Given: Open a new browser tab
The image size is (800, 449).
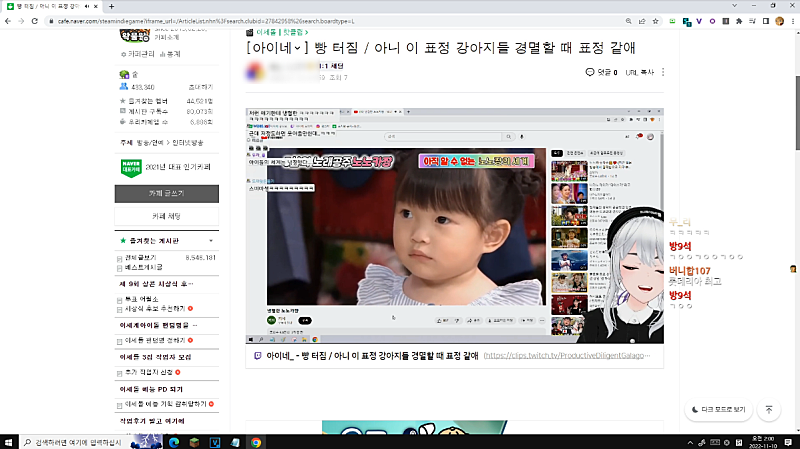Looking at the screenshot, I should coord(111,6).
